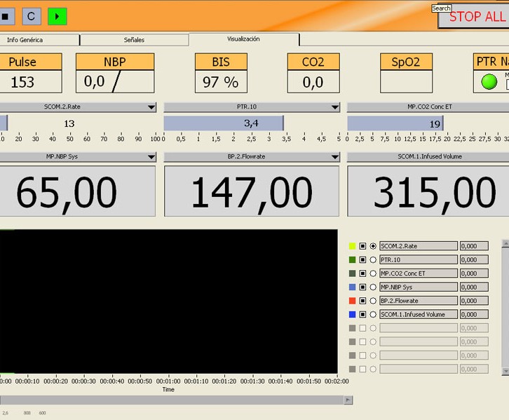Click the black signal chart area
Screen dimensions: 509x420
(168, 302)
